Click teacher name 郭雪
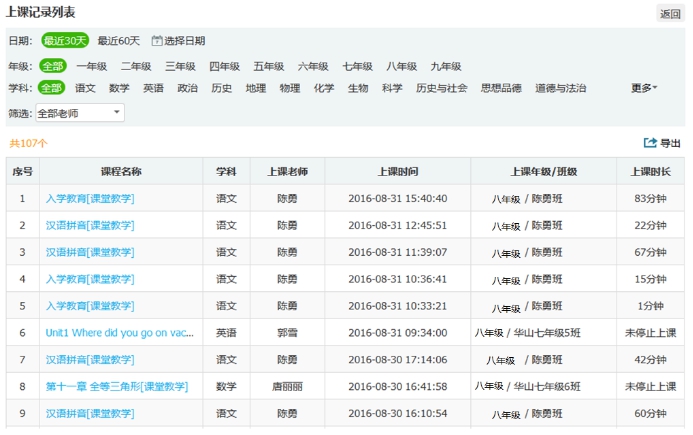Image resolution: width=693 pixels, height=435 pixels. (287, 333)
